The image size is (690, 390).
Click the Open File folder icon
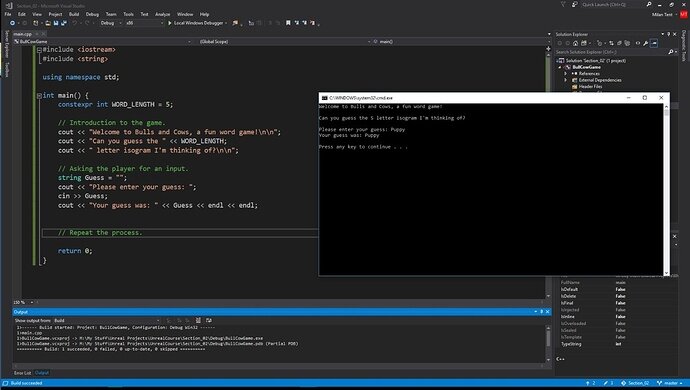click(x=48, y=23)
